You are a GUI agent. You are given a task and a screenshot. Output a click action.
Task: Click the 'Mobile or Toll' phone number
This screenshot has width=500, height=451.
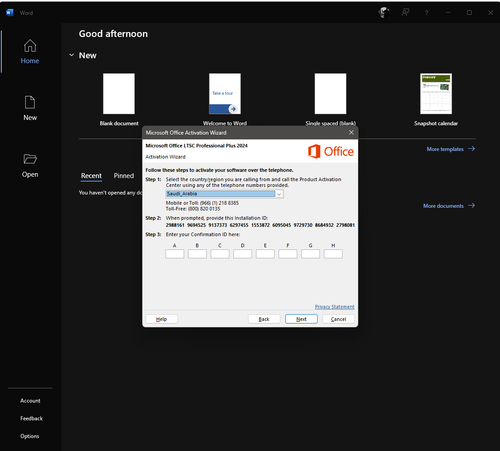coord(202,203)
